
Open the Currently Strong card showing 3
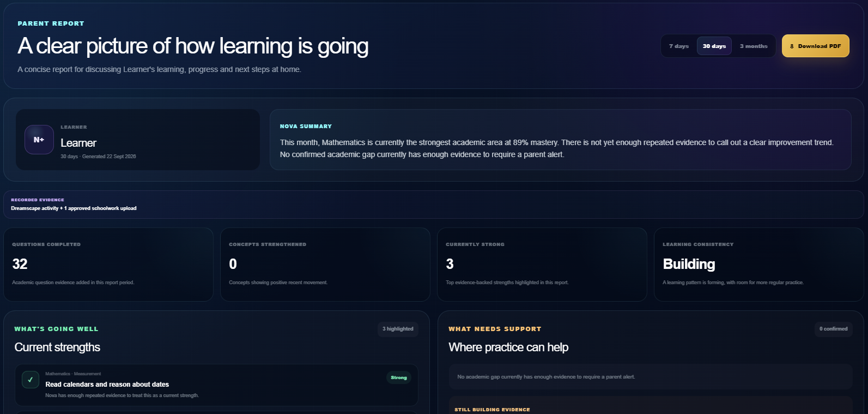point(542,265)
